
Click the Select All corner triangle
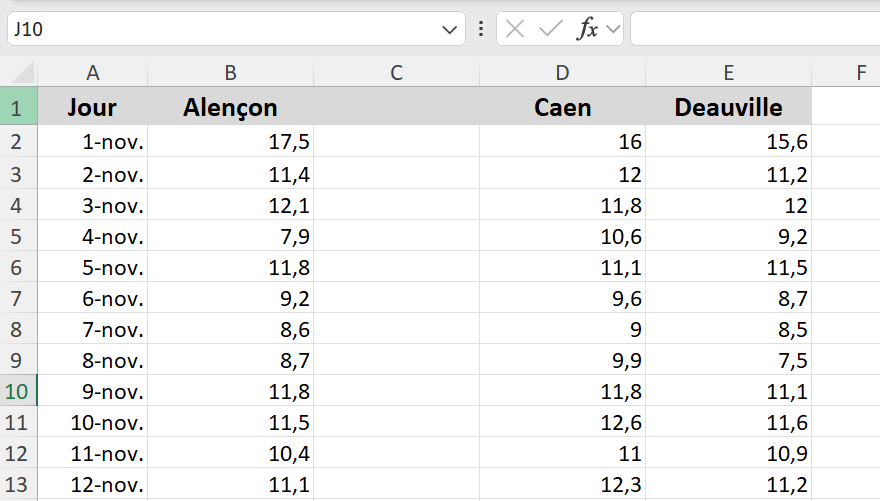click(21, 73)
